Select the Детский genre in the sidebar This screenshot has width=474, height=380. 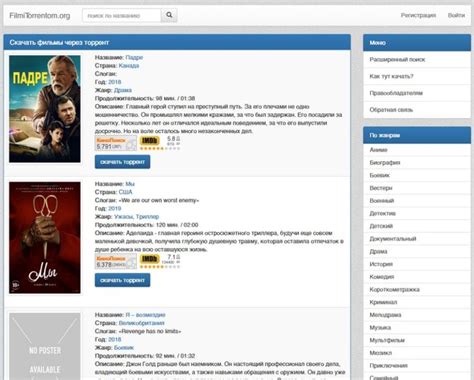[x=417, y=226]
